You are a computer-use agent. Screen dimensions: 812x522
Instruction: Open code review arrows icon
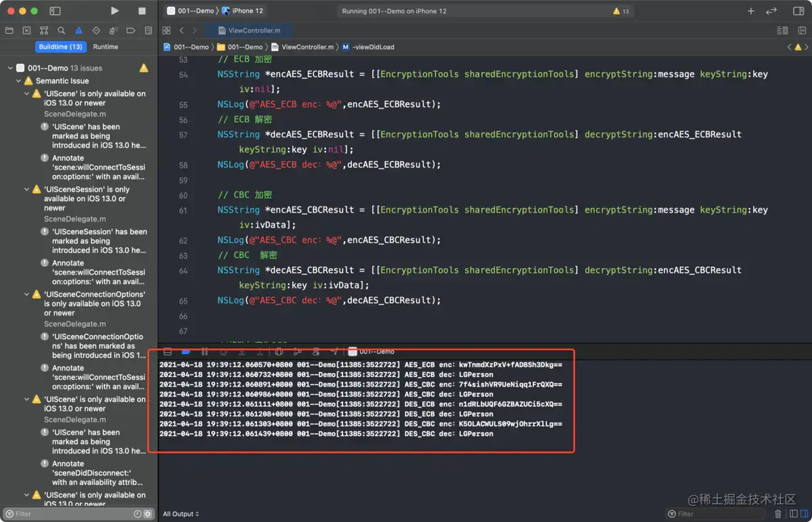point(771,11)
